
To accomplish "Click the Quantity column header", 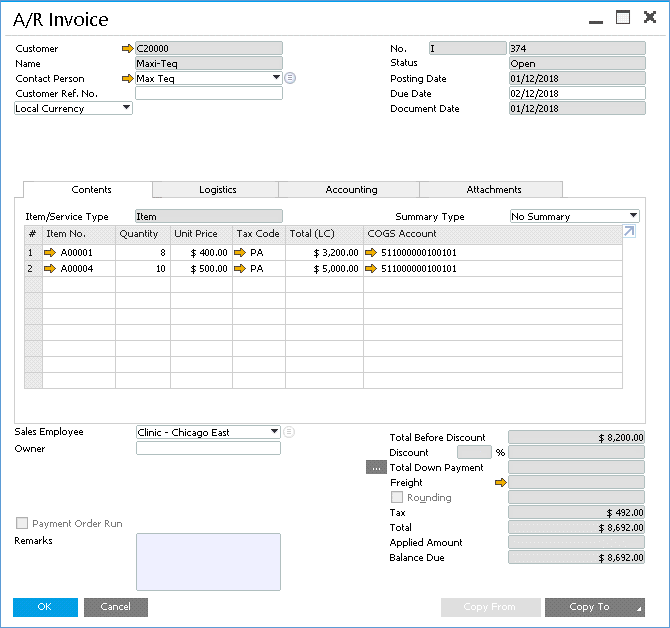I will pyautogui.click(x=143, y=234).
